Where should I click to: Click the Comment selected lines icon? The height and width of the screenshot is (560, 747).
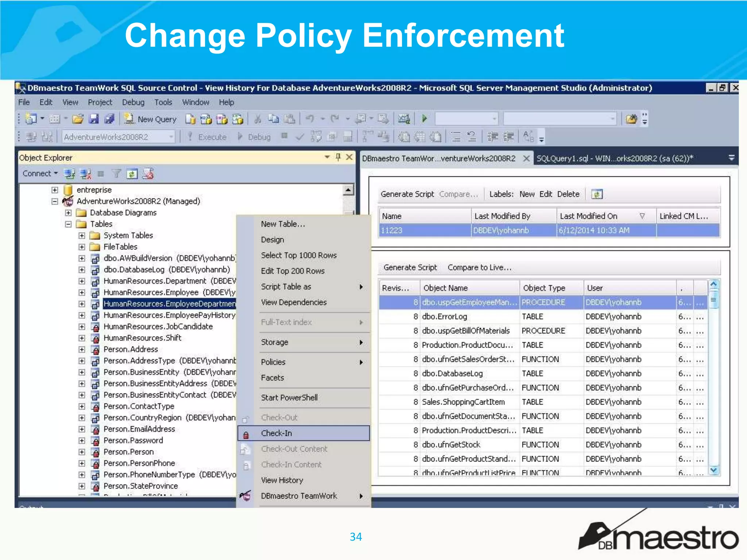coord(455,137)
